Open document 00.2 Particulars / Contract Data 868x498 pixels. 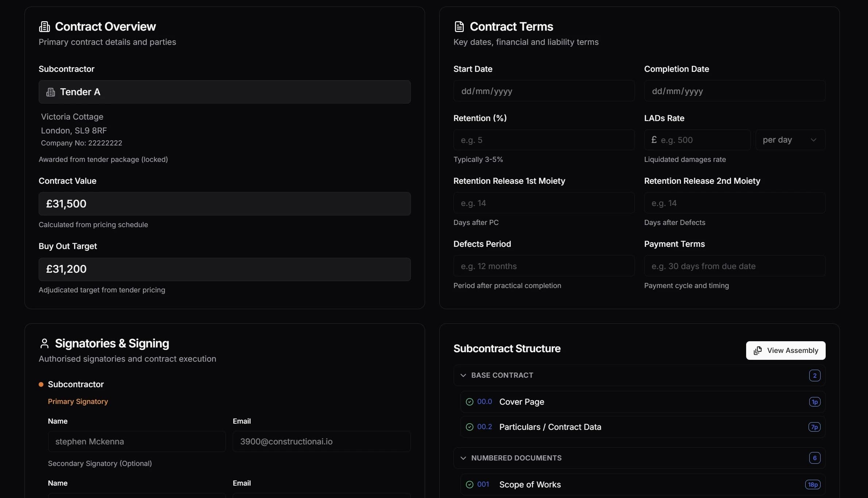click(550, 427)
